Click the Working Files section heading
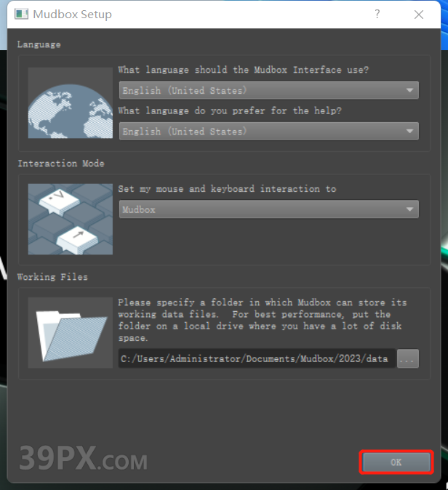The height and width of the screenshot is (490, 448). coord(52,277)
